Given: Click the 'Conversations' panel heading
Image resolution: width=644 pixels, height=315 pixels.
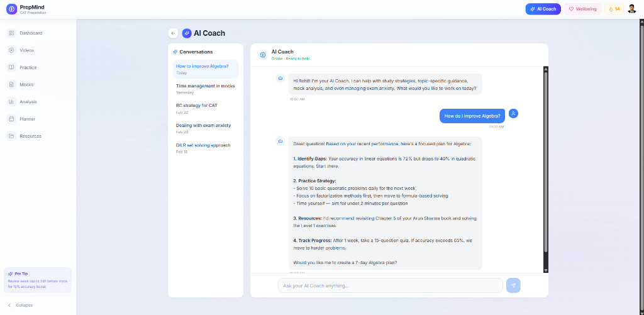Looking at the screenshot, I should point(196,52).
